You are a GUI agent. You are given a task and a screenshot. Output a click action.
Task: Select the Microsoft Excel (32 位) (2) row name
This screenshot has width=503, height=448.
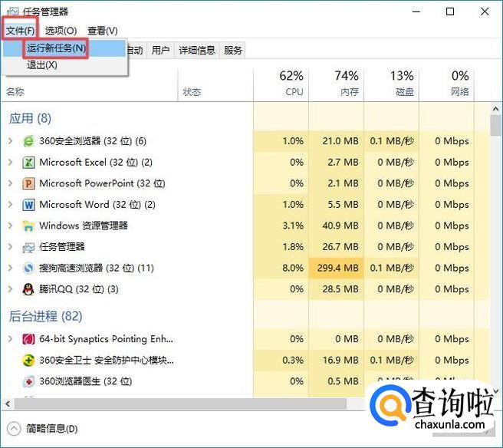point(96,162)
